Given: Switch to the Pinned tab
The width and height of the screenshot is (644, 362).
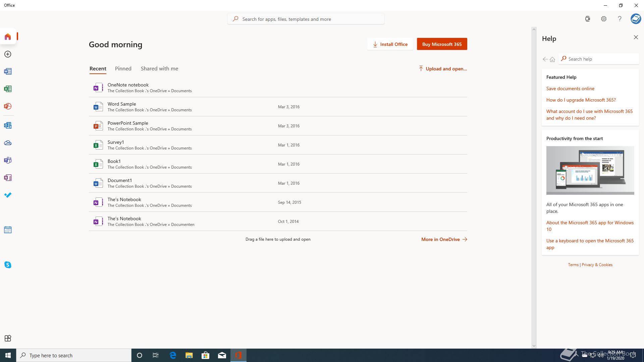Looking at the screenshot, I should click(123, 69).
